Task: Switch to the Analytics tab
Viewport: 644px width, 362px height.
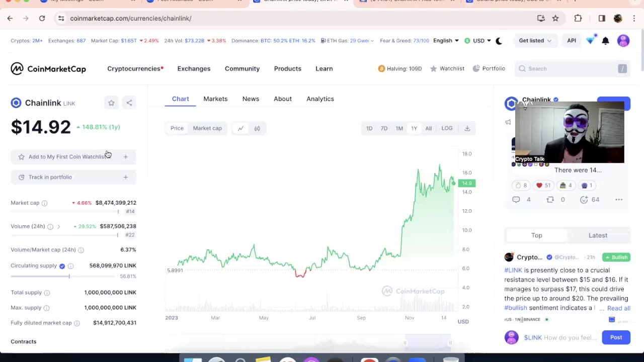Action: pyautogui.click(x=320, y=99)
